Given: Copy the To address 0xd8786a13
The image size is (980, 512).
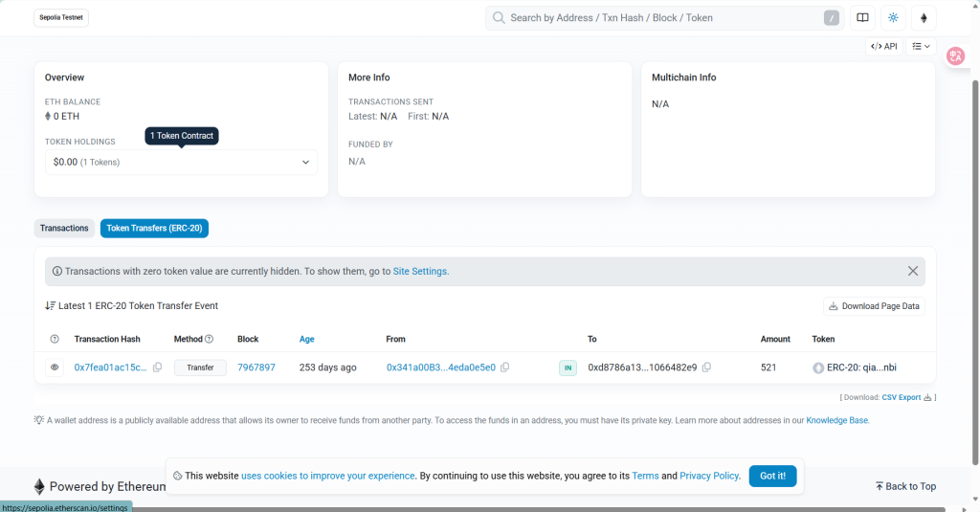Looking at the screenshot, I should coord(706,367).
